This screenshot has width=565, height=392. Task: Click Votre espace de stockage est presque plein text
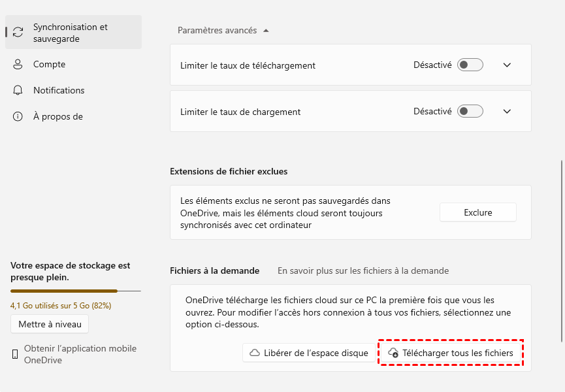pos(71,271)
